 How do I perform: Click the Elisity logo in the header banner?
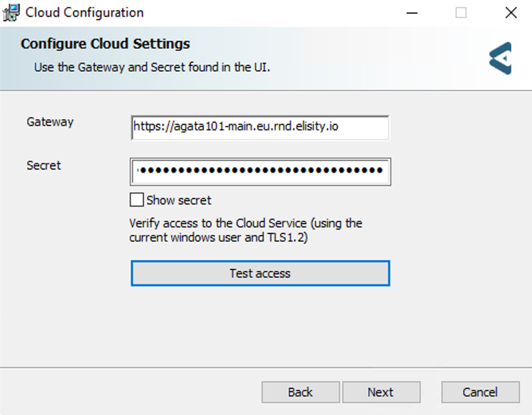[500, 58]
